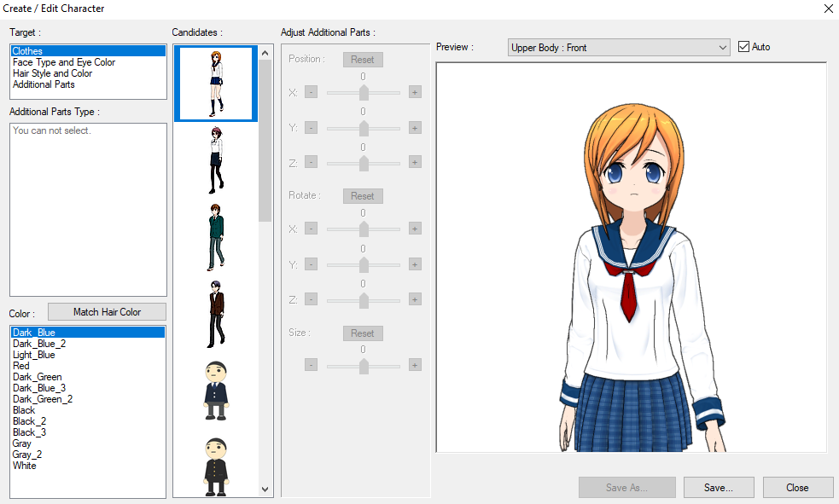Click the Rotate X slider handle
839x504 pixels.
click(x=364, y=229)
